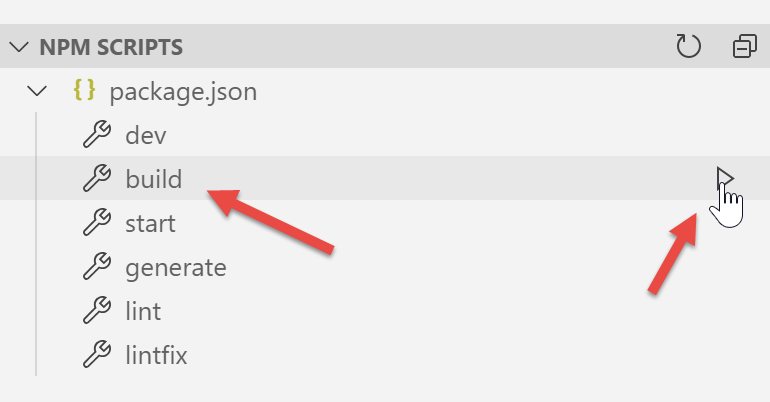Collapse the NPM SCRIPTS section chevron

click(x=17, y=47)
